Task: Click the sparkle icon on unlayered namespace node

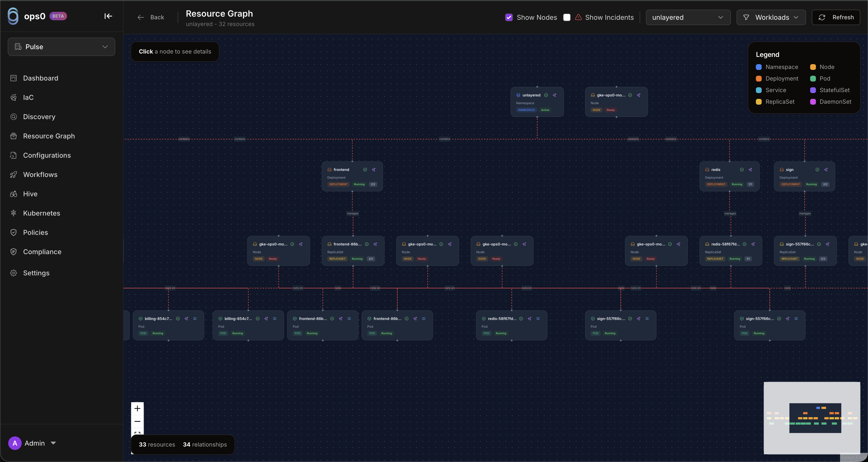Action: point(555,95)
